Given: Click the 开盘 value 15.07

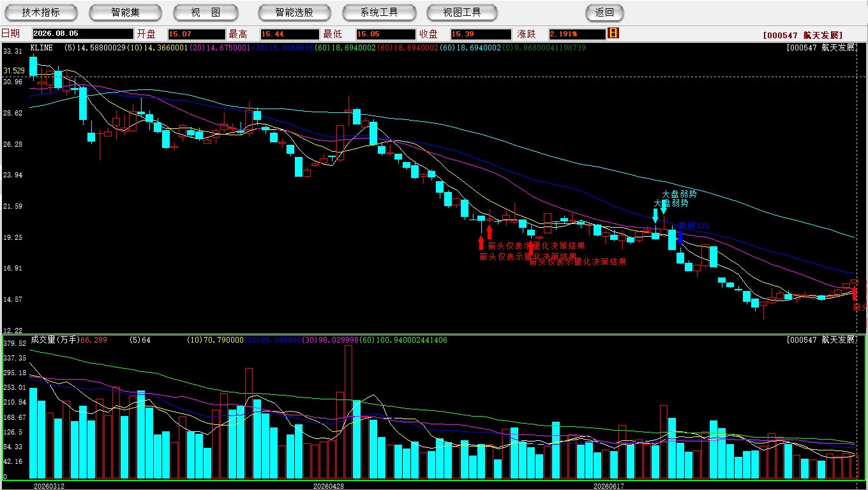Looking at the screenshot, I should 197,34.
